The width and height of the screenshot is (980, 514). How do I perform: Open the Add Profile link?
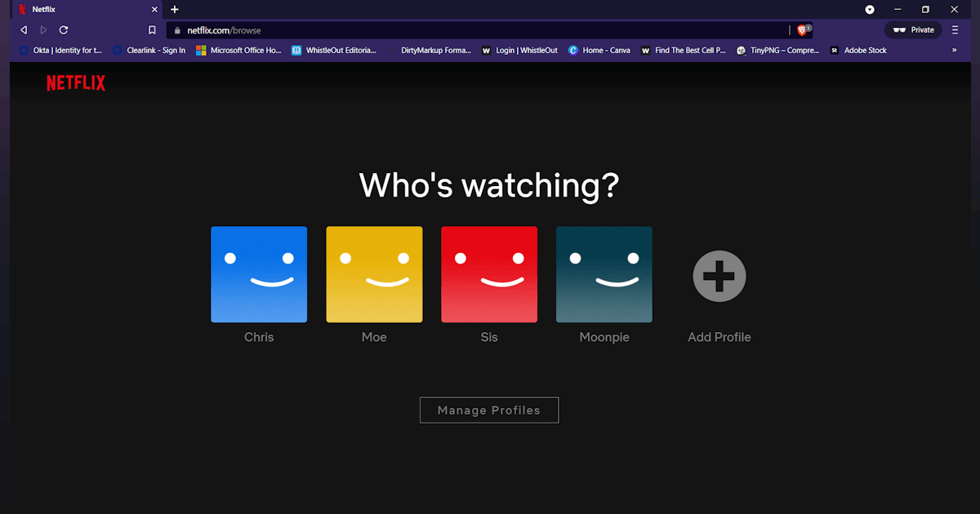click(x=719, y=336)
